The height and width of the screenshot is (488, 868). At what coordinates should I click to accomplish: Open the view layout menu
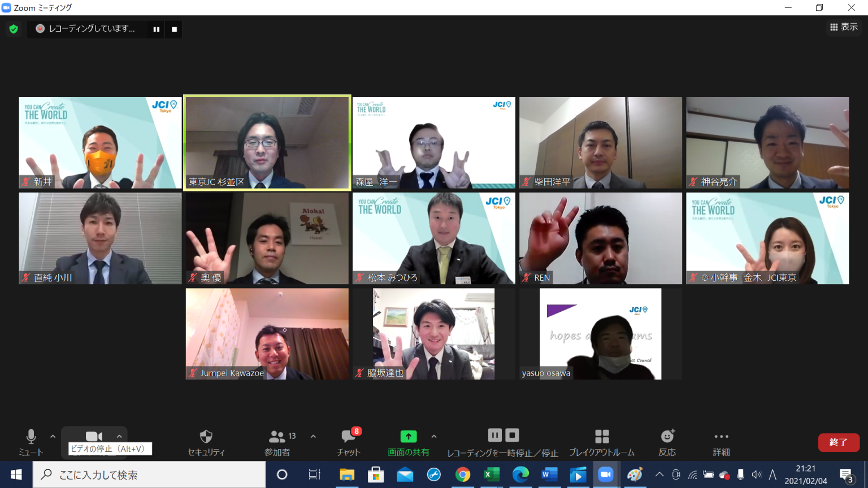[x=843, y=27]
